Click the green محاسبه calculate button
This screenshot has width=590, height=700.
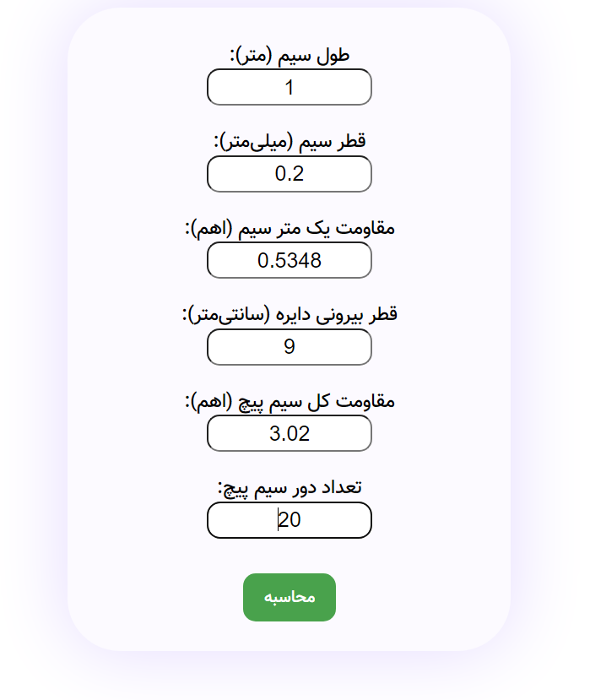(290, 597)
